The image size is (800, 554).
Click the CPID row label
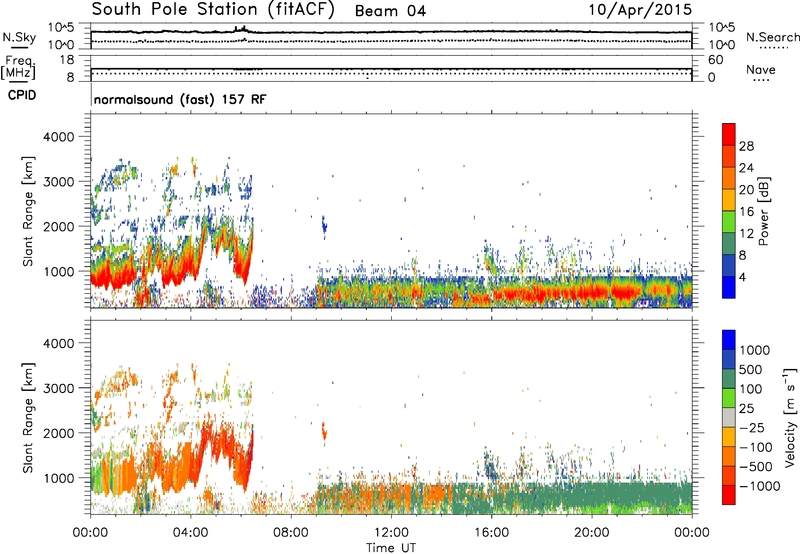(x=22, y=95)
